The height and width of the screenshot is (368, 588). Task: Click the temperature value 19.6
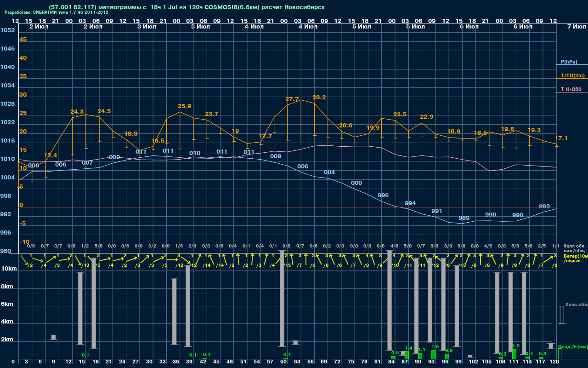tap(507, 129)
